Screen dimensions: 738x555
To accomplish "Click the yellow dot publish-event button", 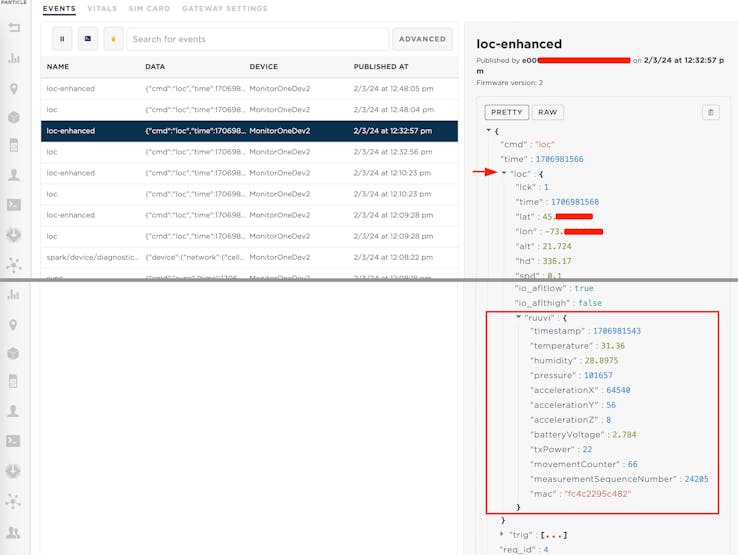I will pyautogui.click(x=113, y=39).
